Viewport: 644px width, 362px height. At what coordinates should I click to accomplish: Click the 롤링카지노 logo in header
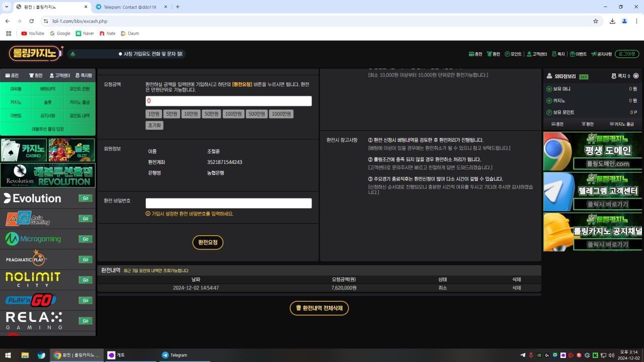click(x=35, y=53)
